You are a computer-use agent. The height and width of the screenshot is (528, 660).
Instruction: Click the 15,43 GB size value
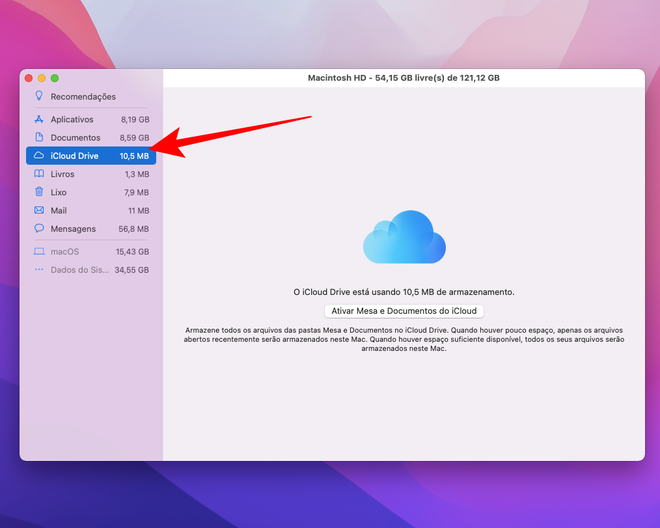[133, 252]
